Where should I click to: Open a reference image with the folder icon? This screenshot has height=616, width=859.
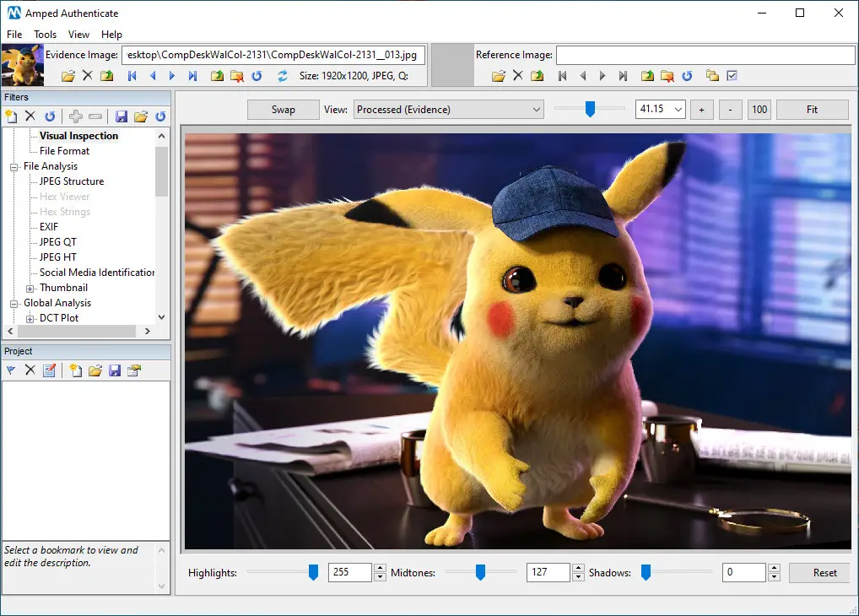pos(499,76)
